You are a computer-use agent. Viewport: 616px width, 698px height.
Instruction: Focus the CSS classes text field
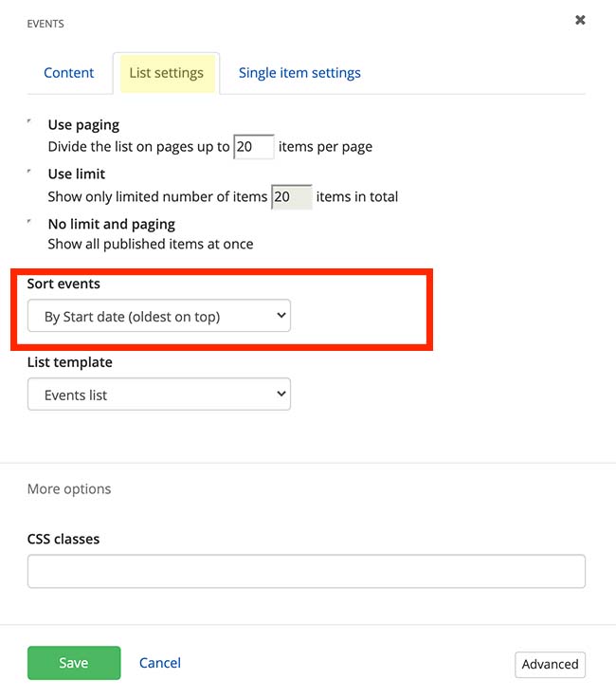(306, 571)
